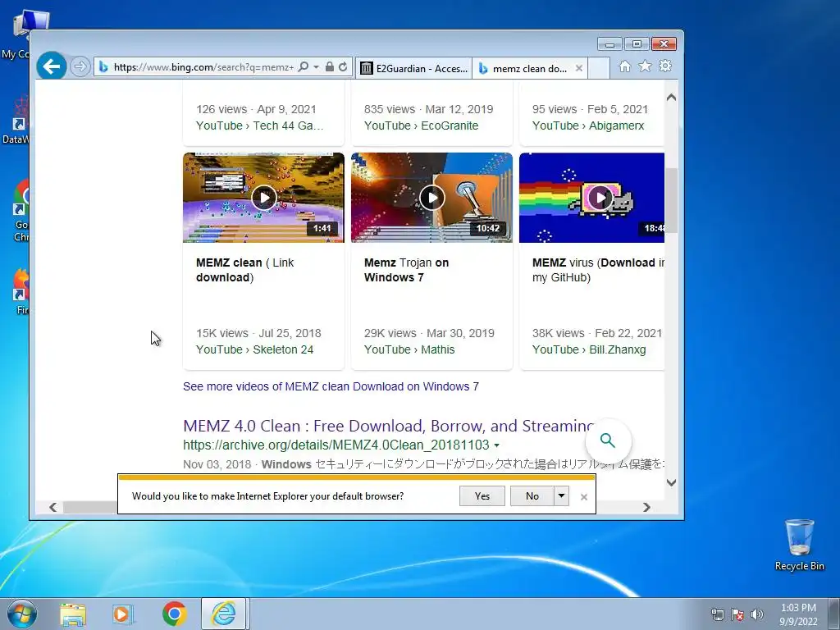This screenshot has width=840, height=630.
Task: Click 'YouTube › Bill.Zhanxg' source
Action: (589, 349)
